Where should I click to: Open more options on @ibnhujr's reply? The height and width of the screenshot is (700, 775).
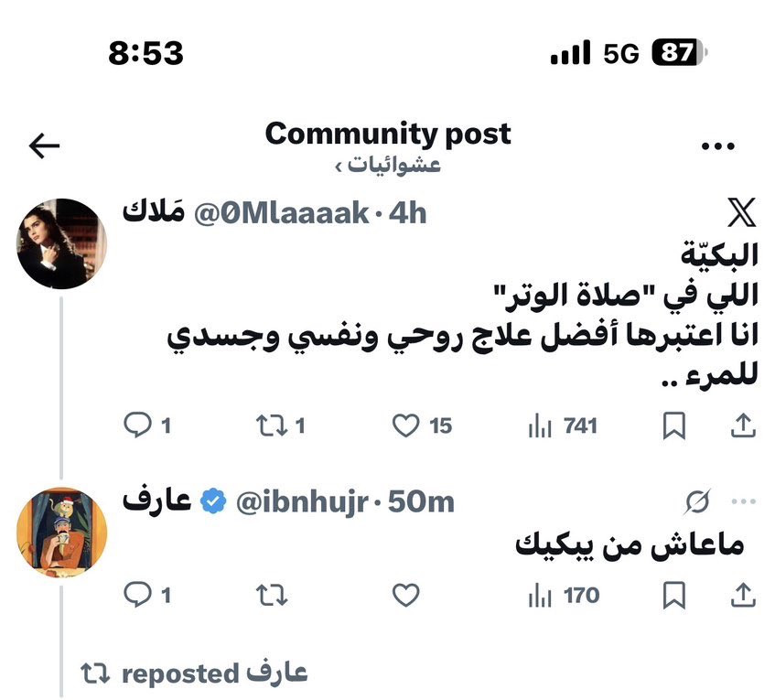click(744, 501)
